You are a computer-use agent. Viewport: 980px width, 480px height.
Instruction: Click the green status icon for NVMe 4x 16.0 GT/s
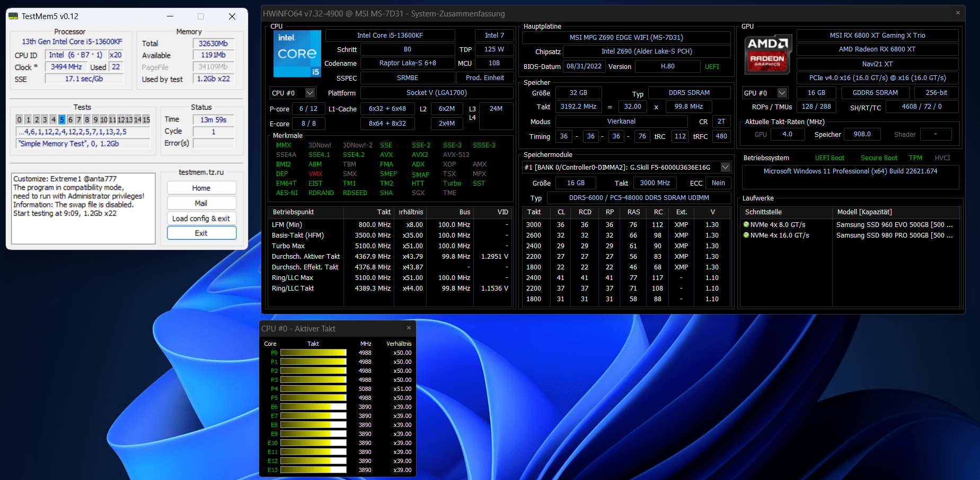pos(746,235)
